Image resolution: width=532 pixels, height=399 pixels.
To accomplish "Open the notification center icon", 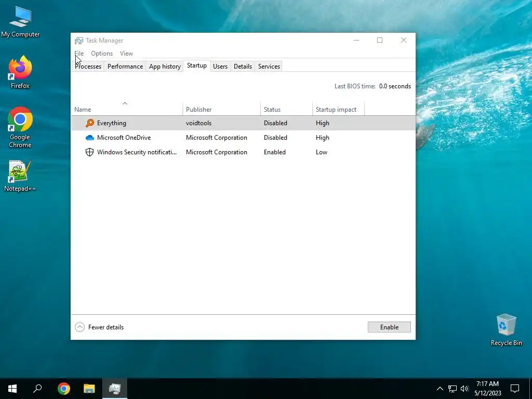I will click(515, 389).
